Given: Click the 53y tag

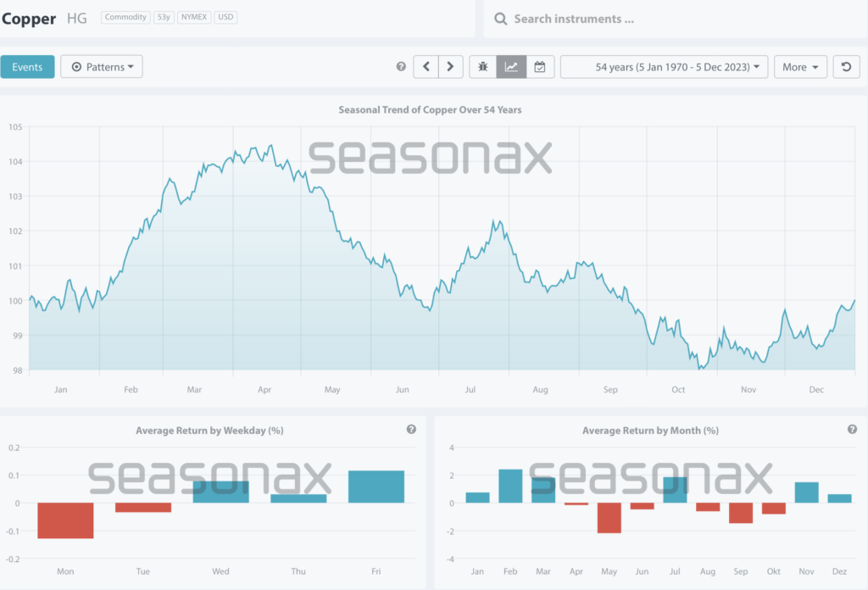Looking at the screenshot, I should 164,17.
